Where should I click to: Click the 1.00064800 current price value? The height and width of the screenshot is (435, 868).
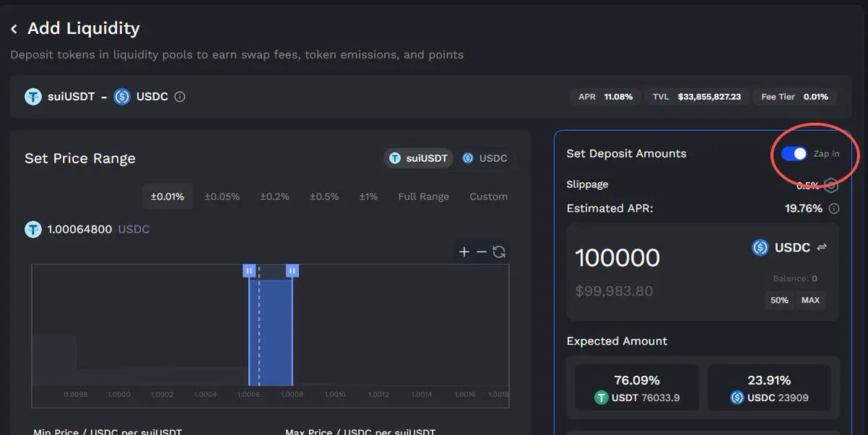coord(80,229)
